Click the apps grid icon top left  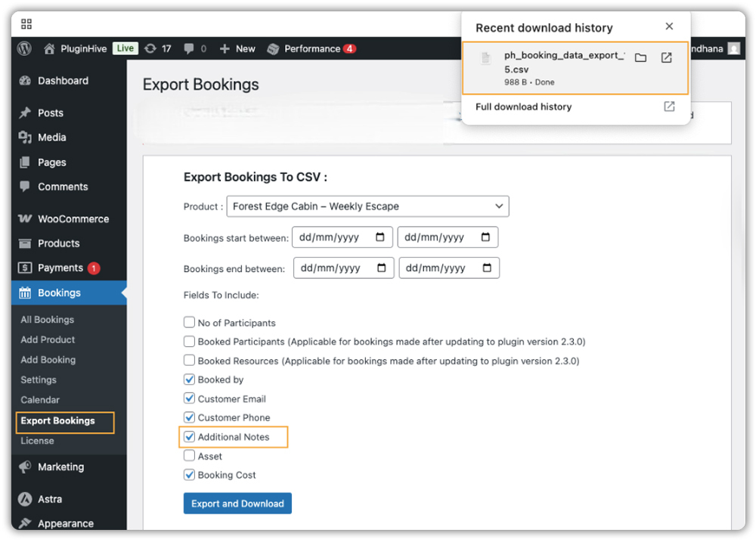coord(26,23)
